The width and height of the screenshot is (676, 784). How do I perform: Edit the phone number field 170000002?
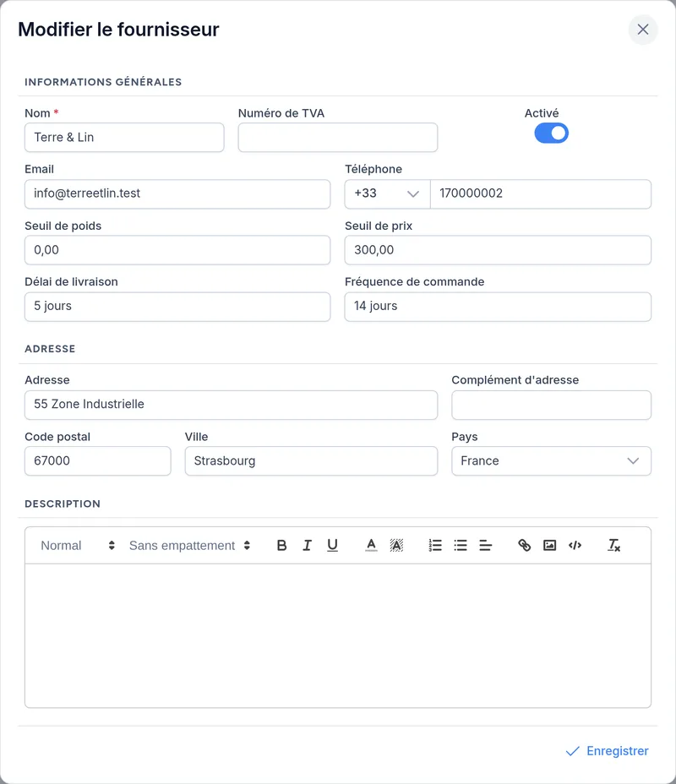click(541, 194)
